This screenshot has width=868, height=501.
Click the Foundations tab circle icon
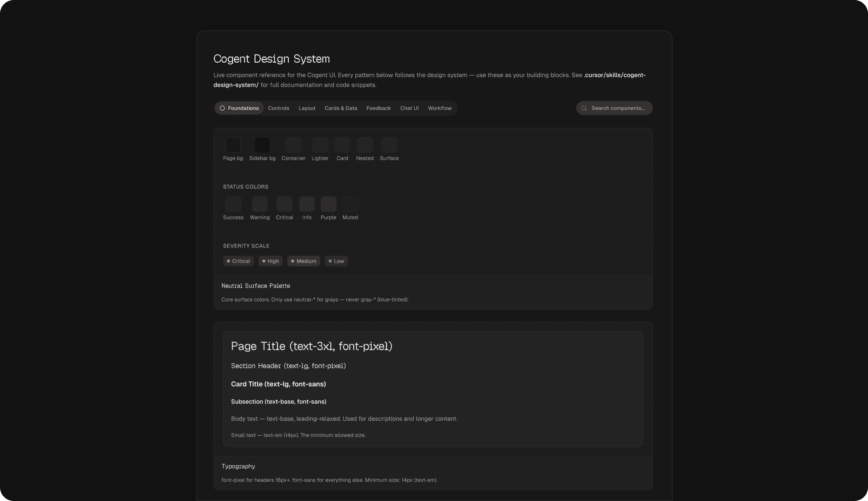(x=222, y=108)
